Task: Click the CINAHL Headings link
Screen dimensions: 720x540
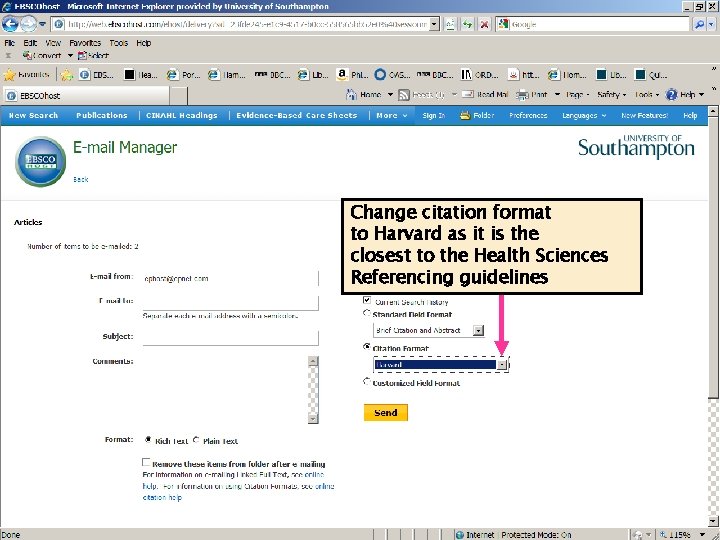Action: 181,115
